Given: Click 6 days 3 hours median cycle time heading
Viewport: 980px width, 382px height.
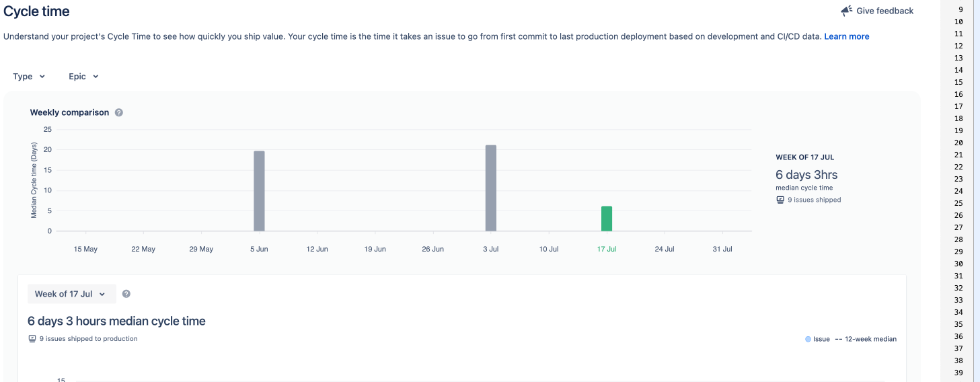Looking at the screenshot, I should click(x=116, y=321).
